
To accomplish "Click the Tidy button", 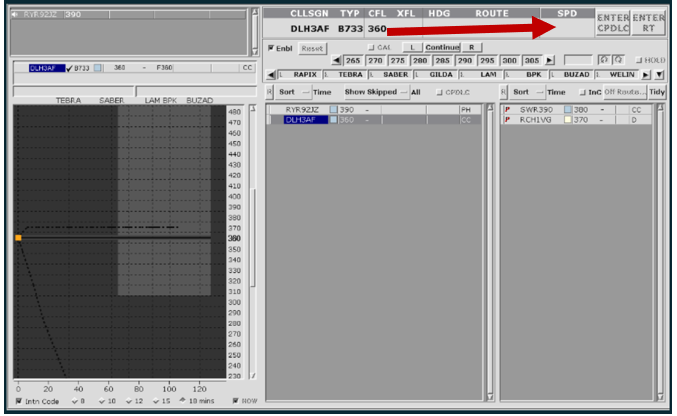I will tap(657, 92).
